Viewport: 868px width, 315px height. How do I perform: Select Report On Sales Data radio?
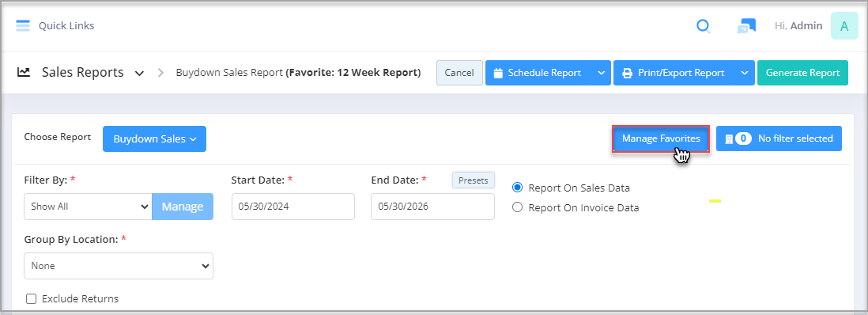coord(517,188)
